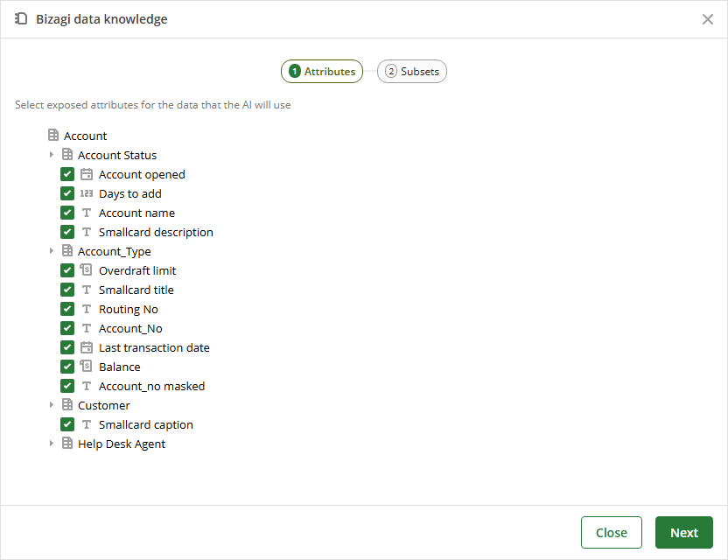Uncheck the Smallcard title checkbox

(x=67, y=290)
